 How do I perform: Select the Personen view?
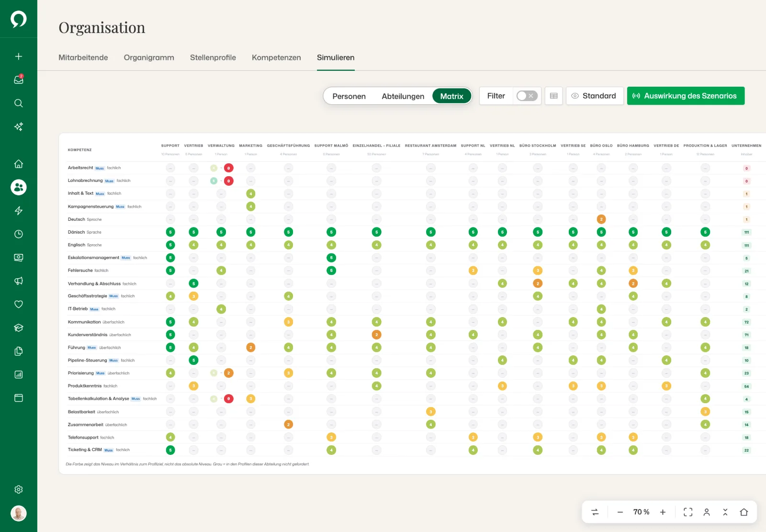click(x=349, y=96)
